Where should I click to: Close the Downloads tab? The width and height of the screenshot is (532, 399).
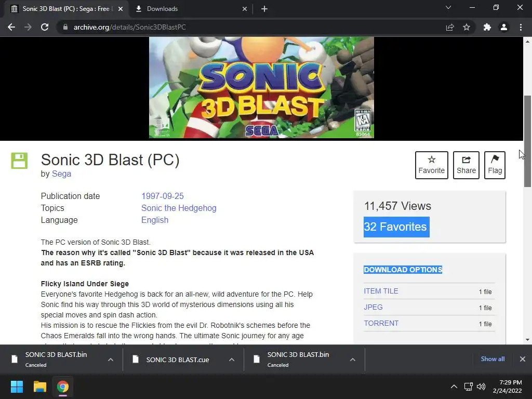tap(245, 9)
